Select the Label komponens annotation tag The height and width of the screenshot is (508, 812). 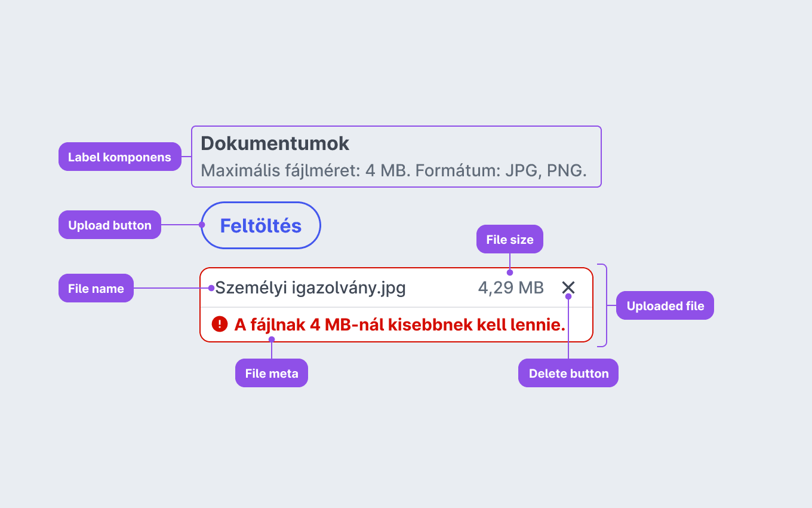(119, 157)
